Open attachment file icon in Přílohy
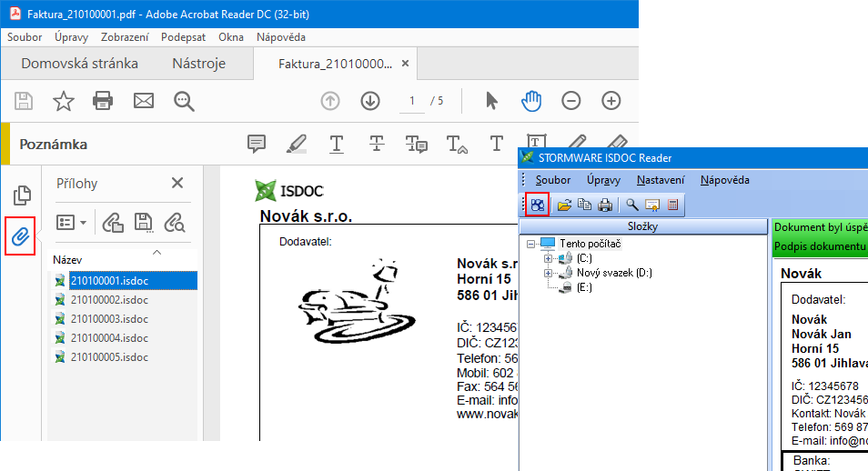868x471 pixels. pyautogui.click(x=113, y=223)
